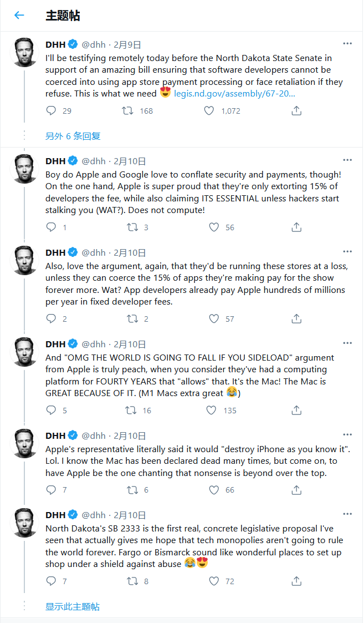This screenshot has width=364, height=623.
Task: Open more menu on the fixed developer fees tweet
Action: tap(347, 252)
